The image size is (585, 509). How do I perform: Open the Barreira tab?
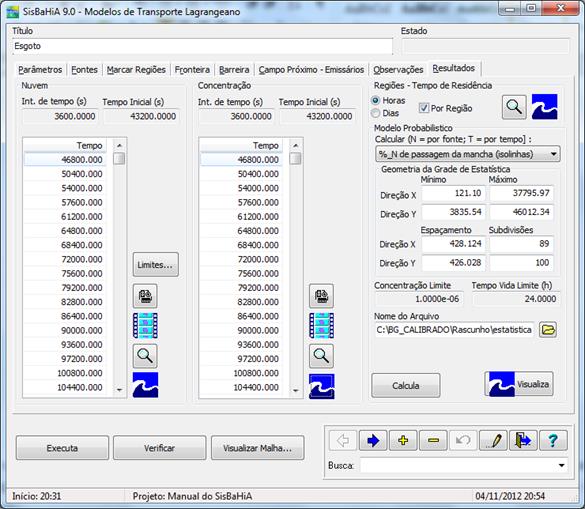click(234, 70)
